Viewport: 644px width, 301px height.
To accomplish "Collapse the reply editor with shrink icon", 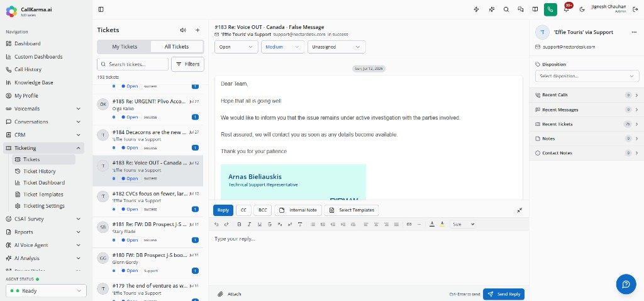I will (519, 210).
